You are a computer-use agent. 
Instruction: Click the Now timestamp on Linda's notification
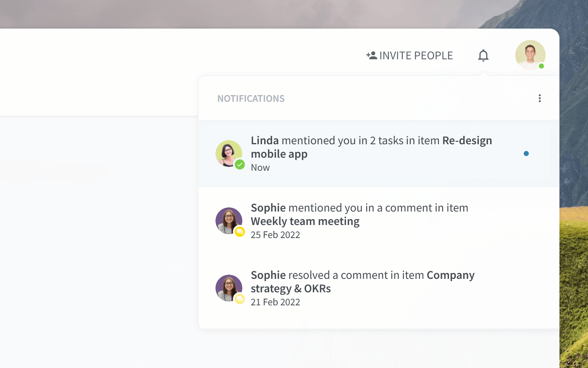pos(260,167)
